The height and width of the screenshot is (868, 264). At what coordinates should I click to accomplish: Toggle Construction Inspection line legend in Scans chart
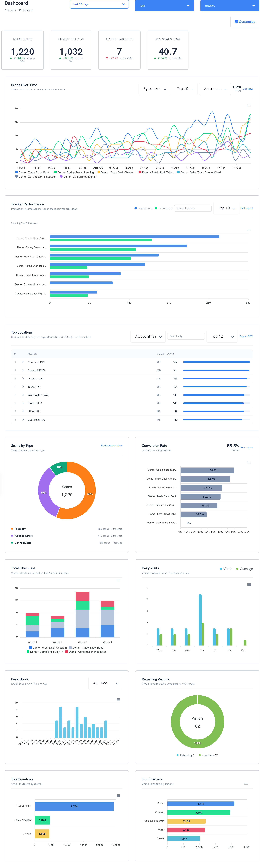(x=36, y=177)
